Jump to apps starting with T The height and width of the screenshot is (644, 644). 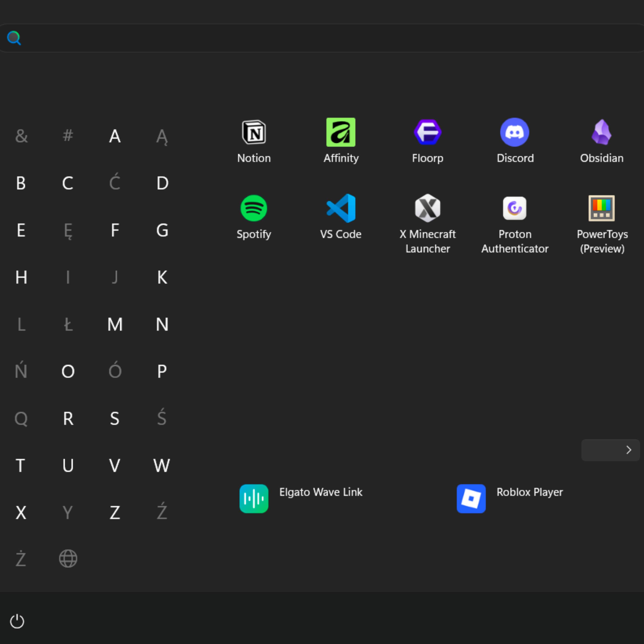20,465
